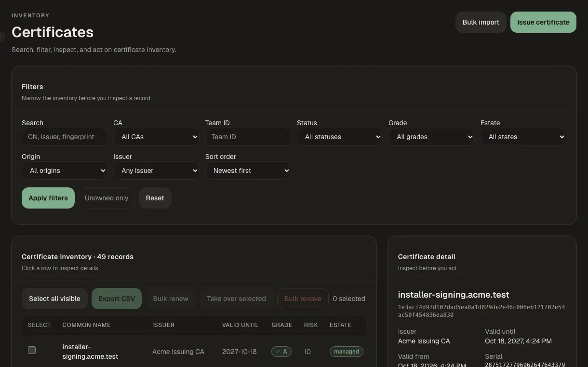Click Take over selected button
Viewport: 588px width, 367px height.
[x=236, y=299]
